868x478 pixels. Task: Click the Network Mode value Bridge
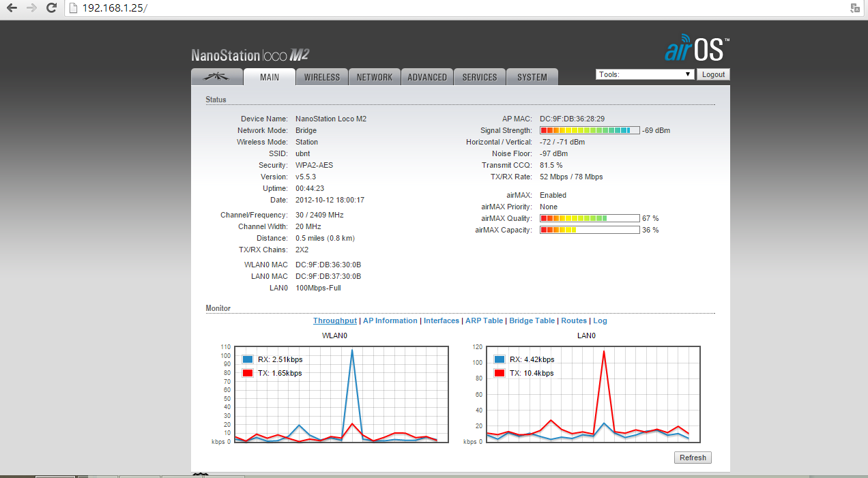click(x=306, y=130)
